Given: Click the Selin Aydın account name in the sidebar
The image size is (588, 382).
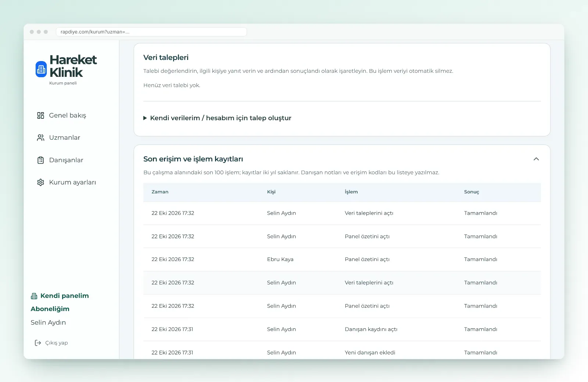Looking at the screenshot, I should 48,322.
